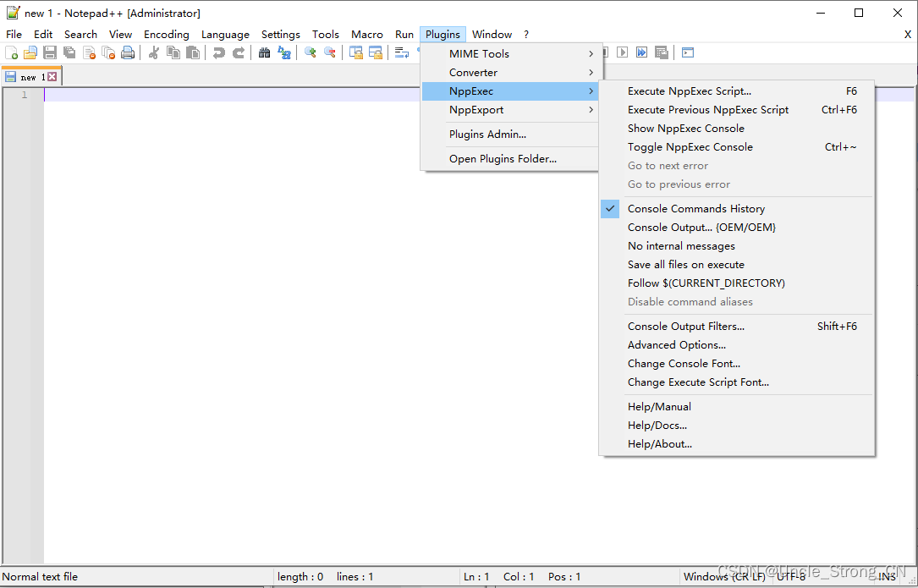Click the Zoom Out magnifier icon
The width and height of the screenshot is (918, 588).
(x=330, y=52)
